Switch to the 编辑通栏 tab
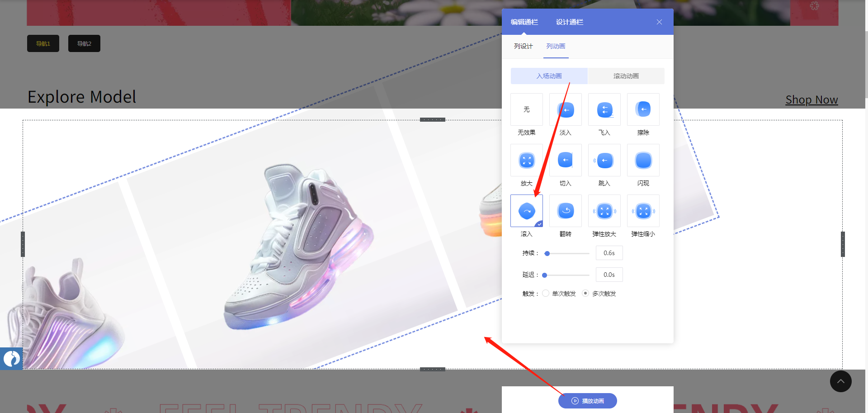 pos(524,22)
